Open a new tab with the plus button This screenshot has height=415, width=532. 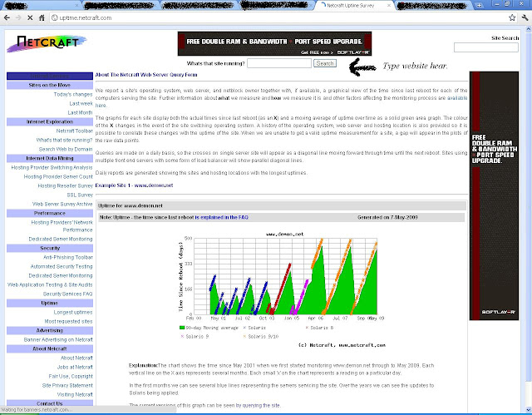479,5
